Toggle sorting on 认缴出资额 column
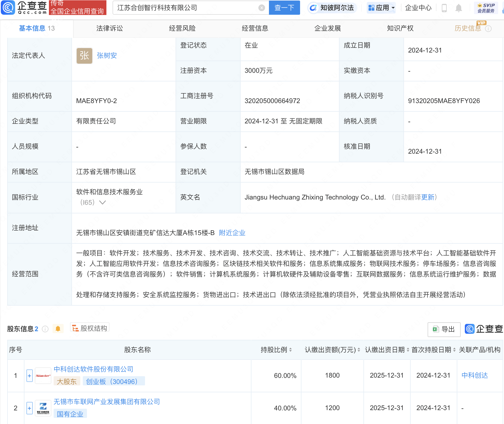The width and height of the screenshot is (504, 424). pyautogui.click(x=358, y=350)
